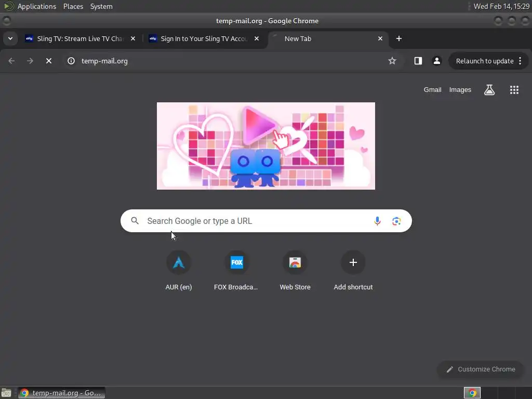532x399 pixels.
Task: Open the Web Store shortcut
Action: pos(295,271)
